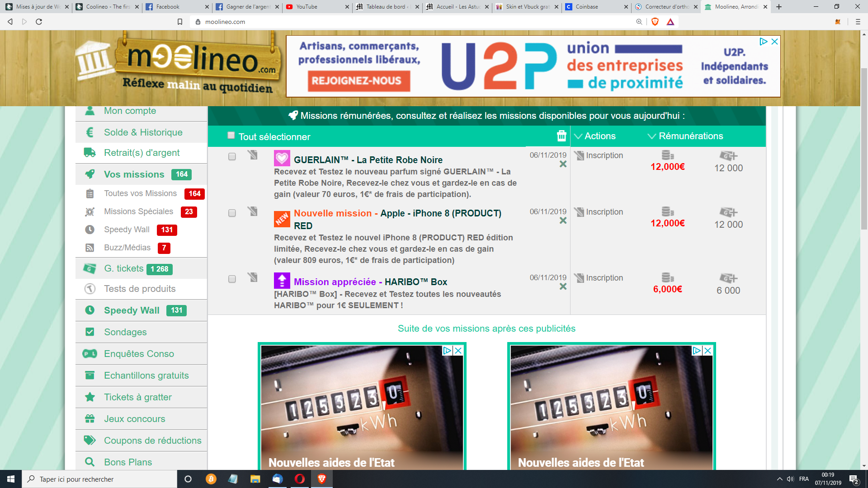Click the tag icon for Coupons de réductions

click(x=90, y=441)
